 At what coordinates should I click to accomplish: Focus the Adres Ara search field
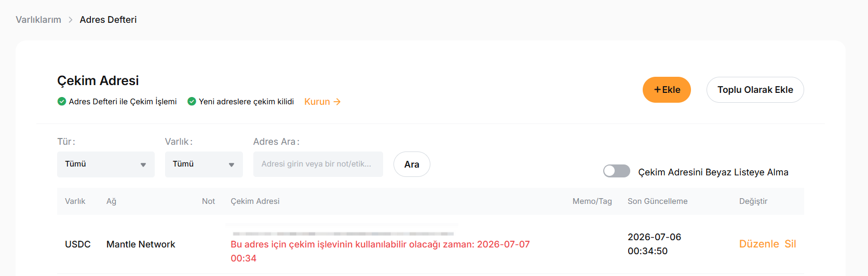318,164
